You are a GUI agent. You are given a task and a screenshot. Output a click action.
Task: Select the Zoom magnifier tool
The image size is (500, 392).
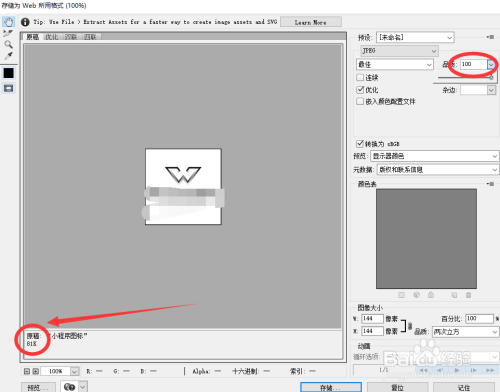8,44
